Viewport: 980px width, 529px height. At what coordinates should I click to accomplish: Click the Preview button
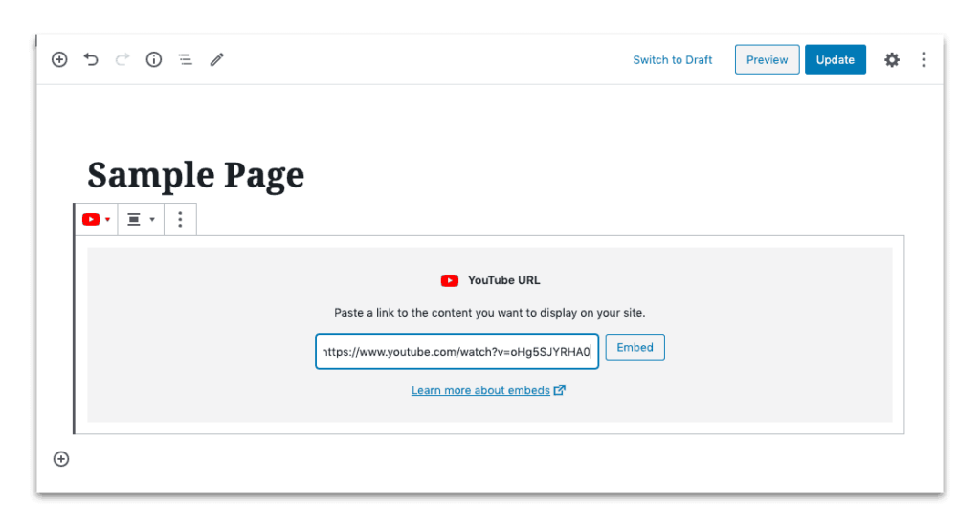coord(767,59)
